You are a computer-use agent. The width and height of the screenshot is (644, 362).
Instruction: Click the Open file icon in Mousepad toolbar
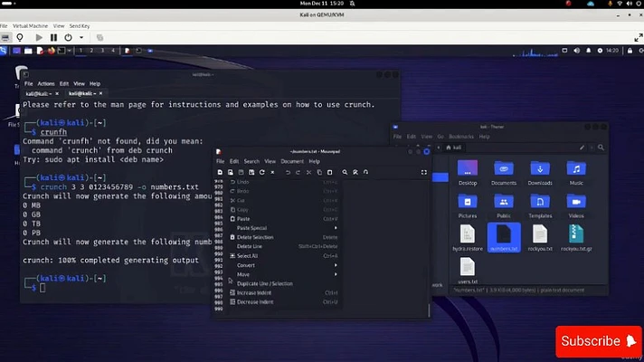tap(231, 172)
